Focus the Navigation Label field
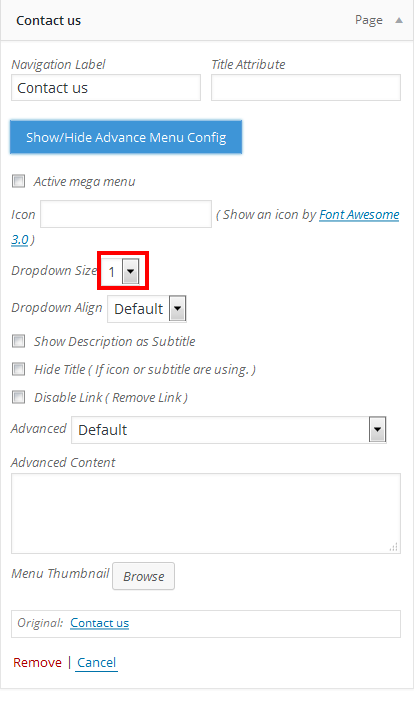Image resolution: width=414 pixels, height=715 pixels. 106,88
